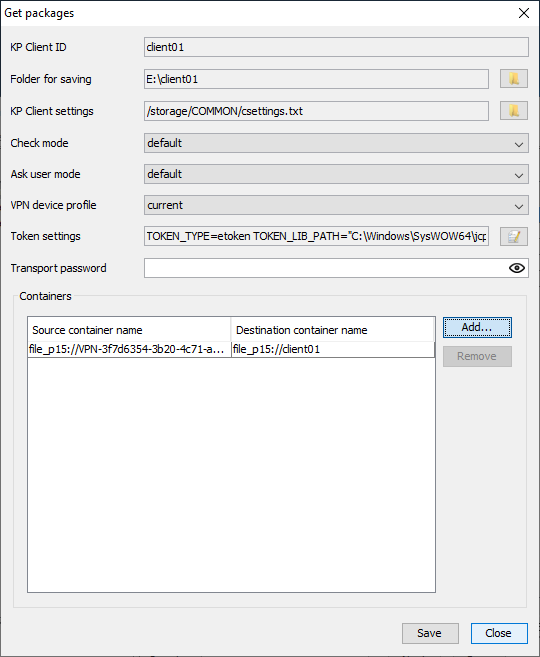Click the Close button at bottom
540x657 pixels.
tap(499, 633)
